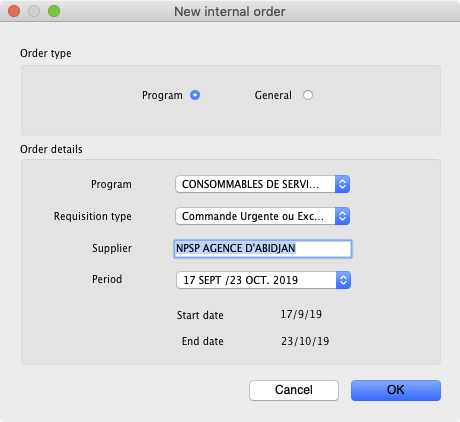Open the Program dropdown list

(262, 184)
